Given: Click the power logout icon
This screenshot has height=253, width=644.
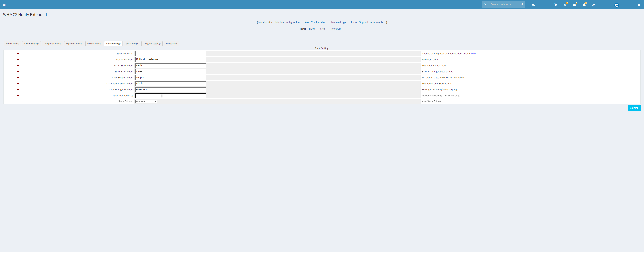Looking at the screenshot, I should point(617,5).
